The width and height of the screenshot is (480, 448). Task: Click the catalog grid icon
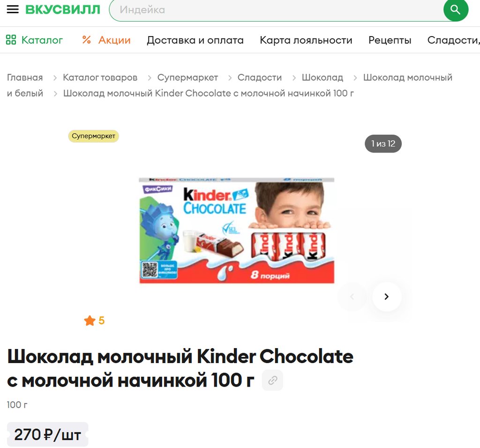[11, 40]
